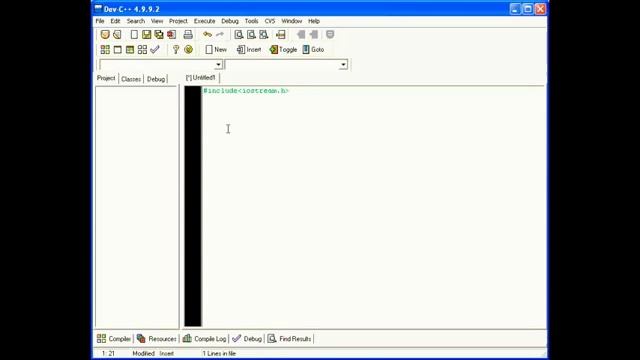The image size is (640, 360).
Task: Open the Execute menu
Action: [x=204, y=21]
